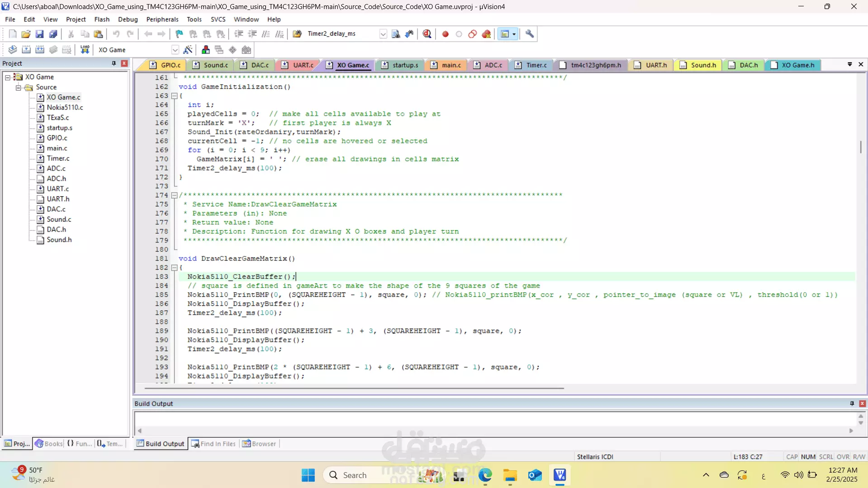Save the current file
The height and width of the screenshot is (488, 868).
(39, 34)
